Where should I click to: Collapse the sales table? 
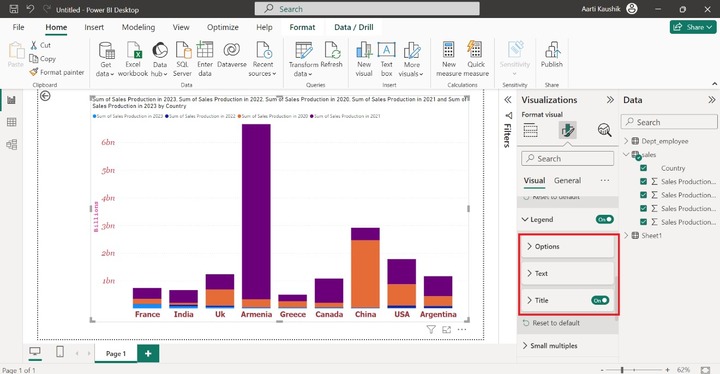626,154
